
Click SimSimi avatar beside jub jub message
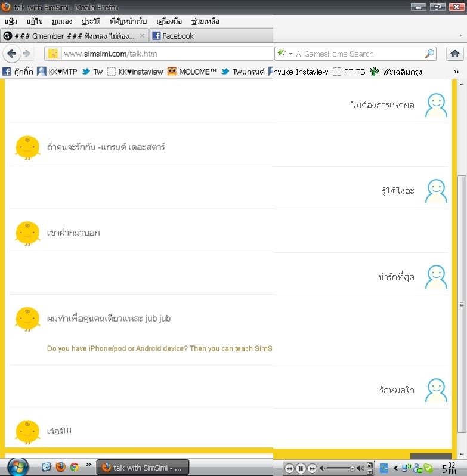(x=27, y=319)
